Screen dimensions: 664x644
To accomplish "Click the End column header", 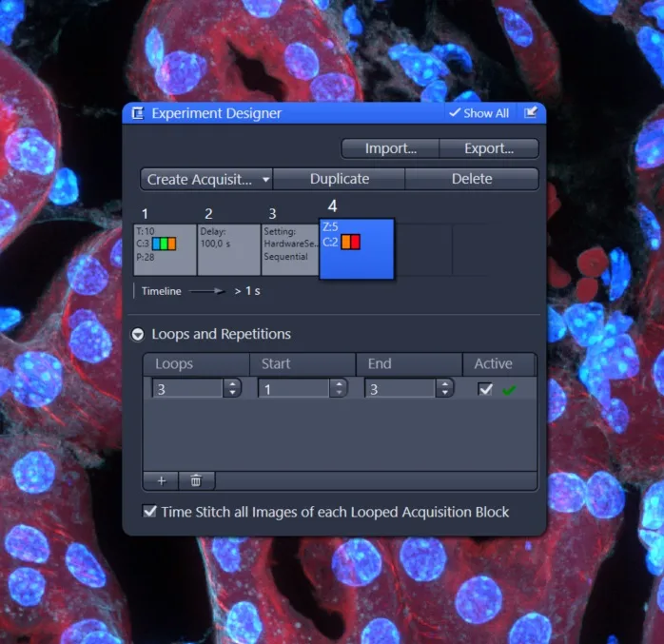I will tap(409, 364).
